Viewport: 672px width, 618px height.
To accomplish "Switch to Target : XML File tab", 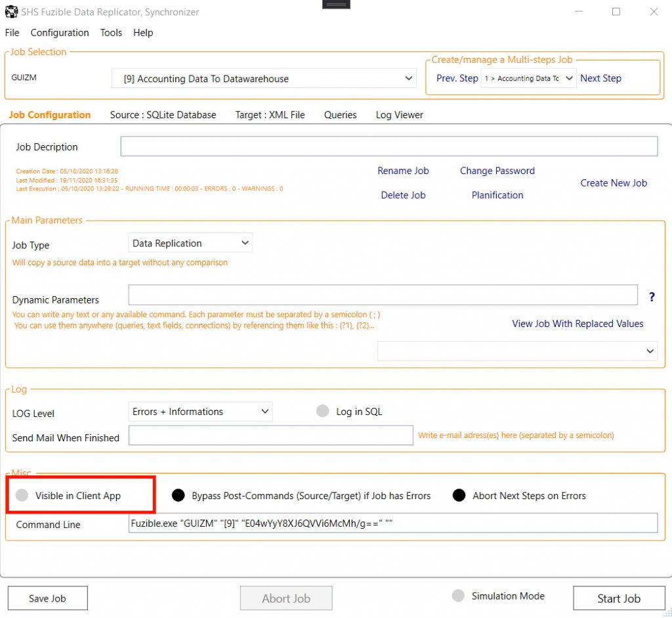I will click(x=270, y=115).
